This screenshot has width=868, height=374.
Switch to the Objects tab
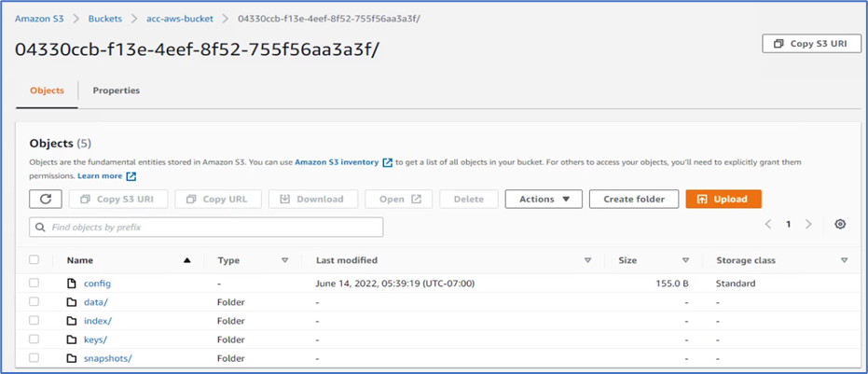[x=47, y=90]
